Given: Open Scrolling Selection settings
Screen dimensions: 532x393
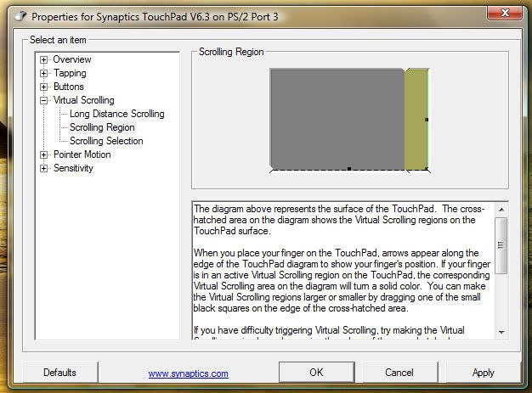Looking at the screenshot, I should coord(106,141).
